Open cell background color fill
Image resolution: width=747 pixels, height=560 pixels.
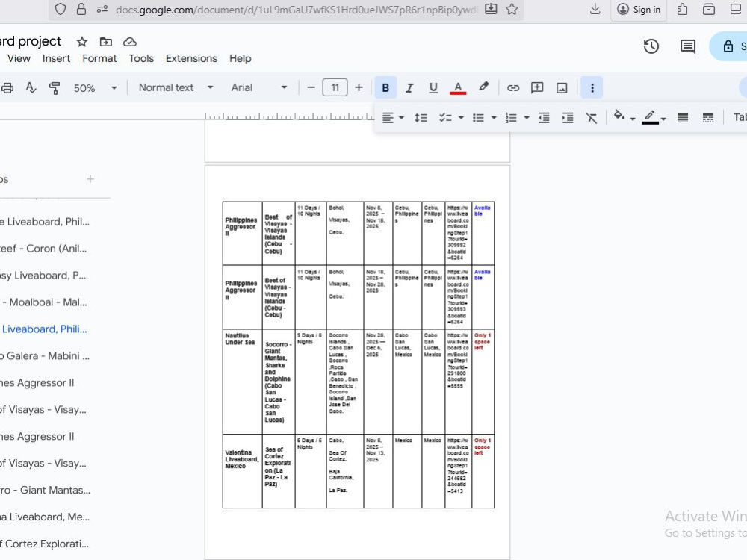click(624, 116)
